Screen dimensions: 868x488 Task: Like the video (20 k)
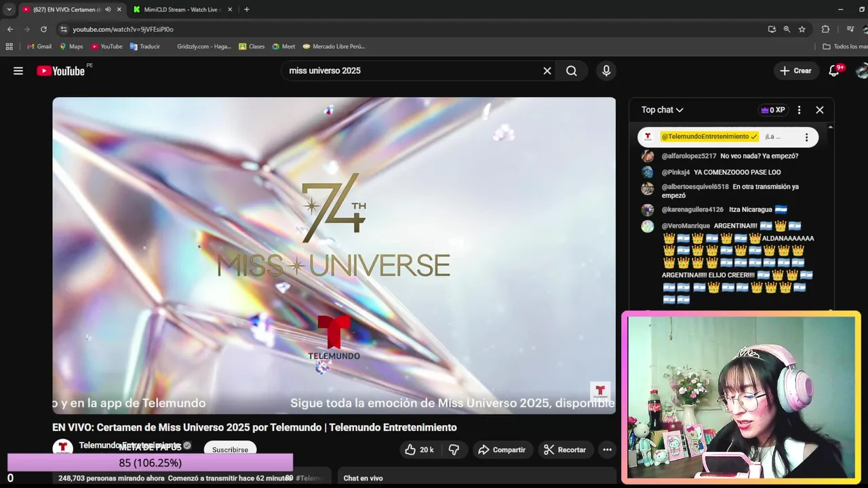[419, 449]
